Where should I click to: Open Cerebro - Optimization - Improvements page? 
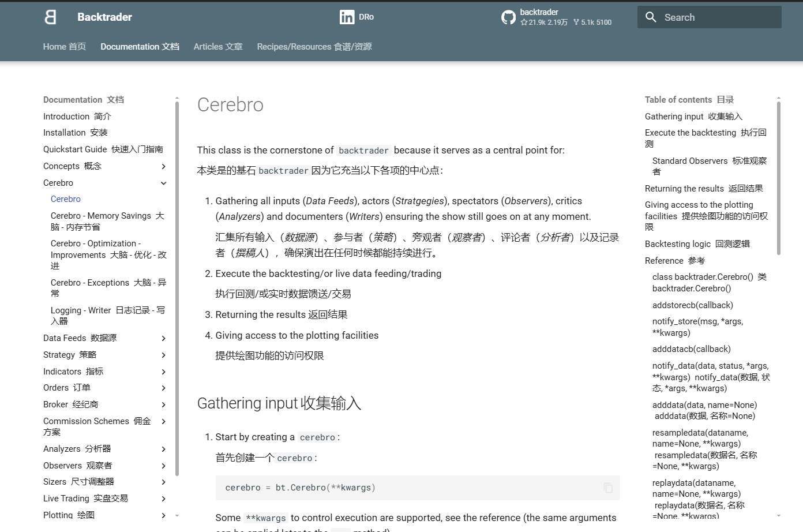pyautogui.click(x=109, y=254)
